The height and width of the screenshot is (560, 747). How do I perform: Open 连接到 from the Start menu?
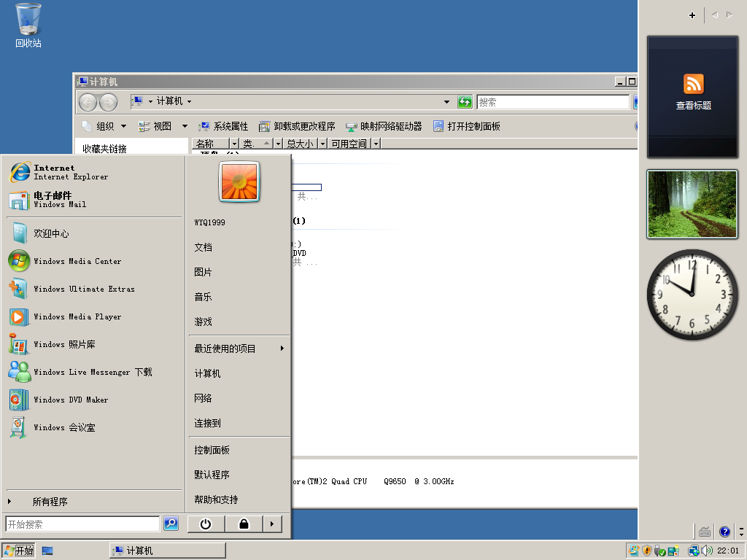coord(239,423)
